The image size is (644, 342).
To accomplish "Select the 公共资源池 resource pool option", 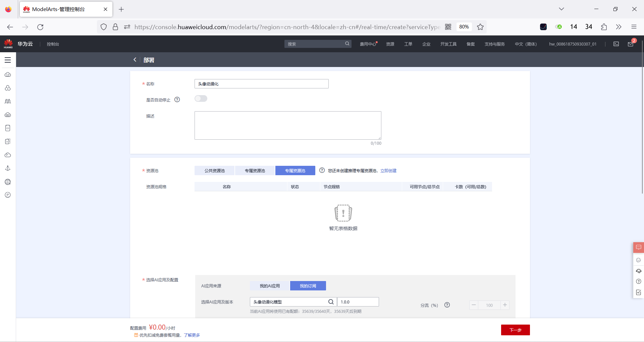I will coord(215,170).
